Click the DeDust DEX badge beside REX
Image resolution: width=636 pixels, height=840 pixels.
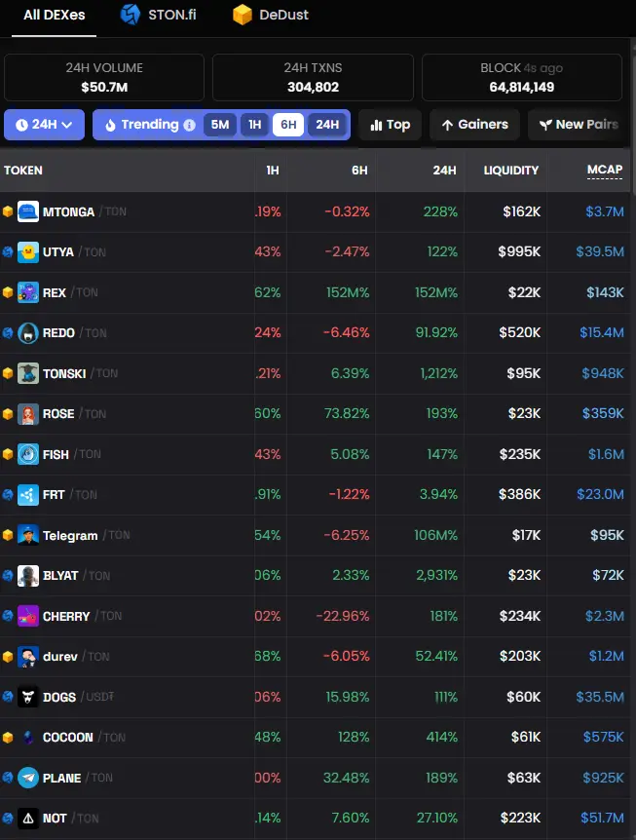8,292
